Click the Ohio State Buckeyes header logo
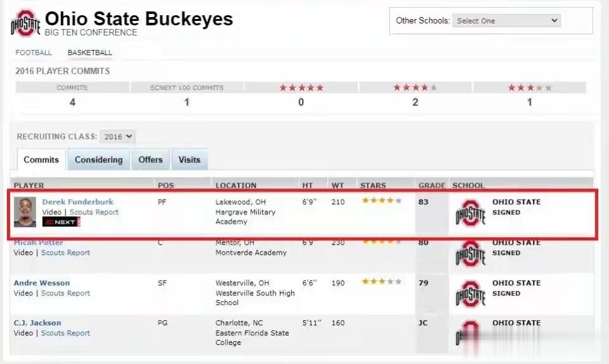609x364 pixels. click(x=25, y=23)
